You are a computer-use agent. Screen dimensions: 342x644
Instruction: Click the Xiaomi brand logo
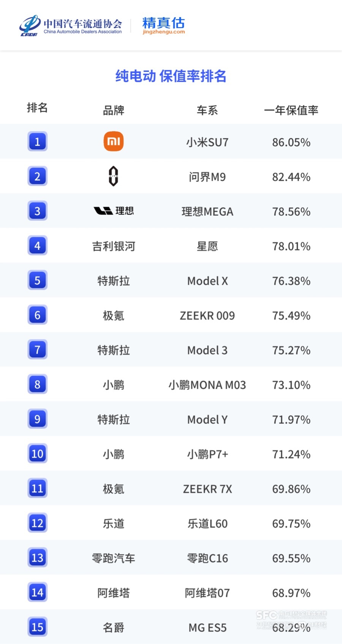pyautogui.click(x=114, y=142)
